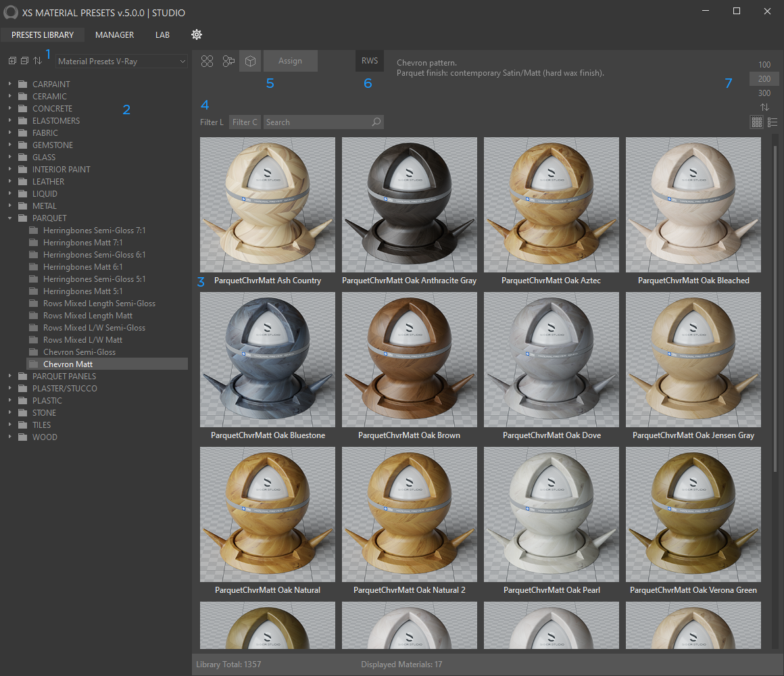Select ParquetChvrMatt Oak Dove thumbnail
This screenshot has height=676, width=784.
(552, 360)
